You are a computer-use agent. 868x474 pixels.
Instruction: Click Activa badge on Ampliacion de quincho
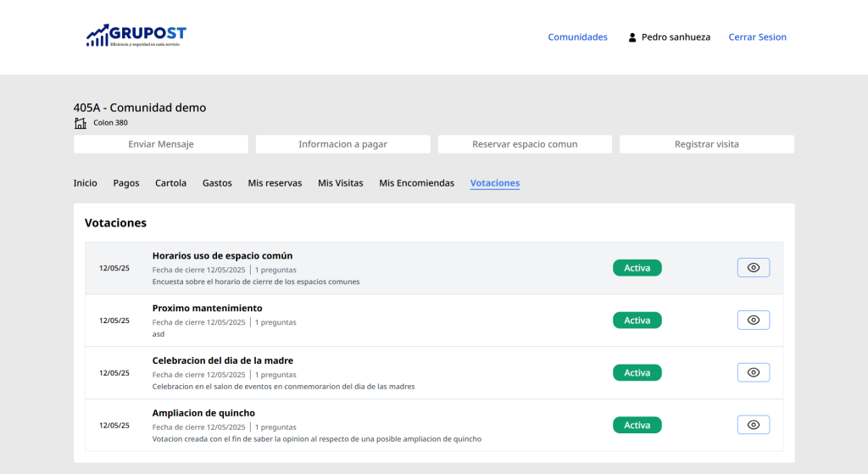tap(637, 426)
